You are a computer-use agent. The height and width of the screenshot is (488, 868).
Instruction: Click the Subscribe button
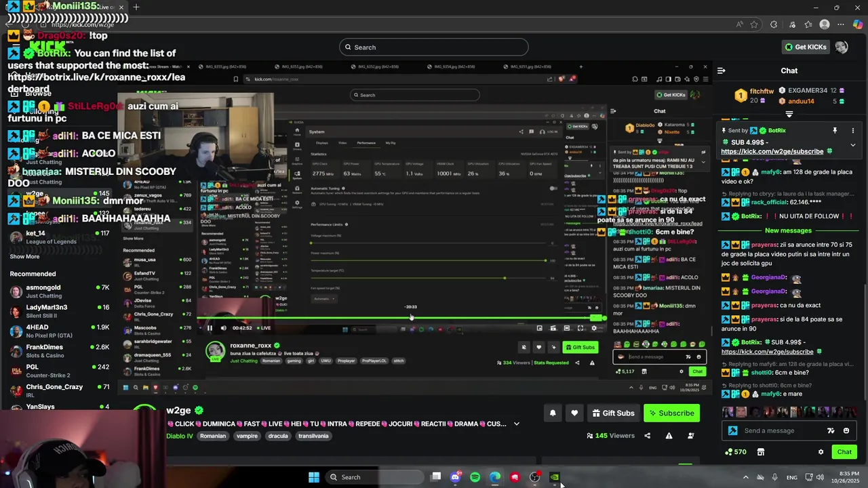pos(671,413)
